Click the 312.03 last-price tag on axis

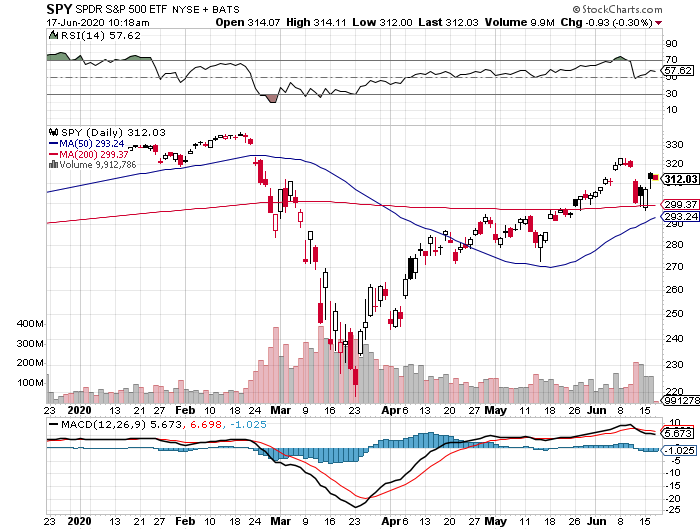679,179
